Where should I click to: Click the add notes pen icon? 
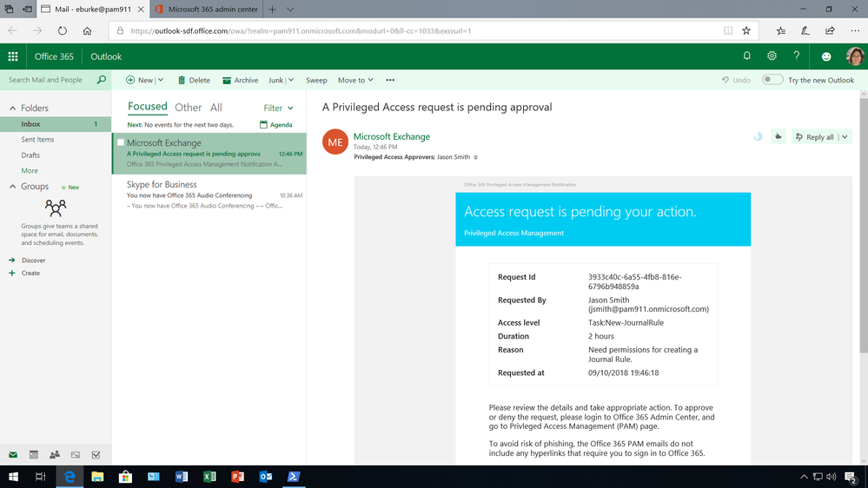[x=805, y=31]
